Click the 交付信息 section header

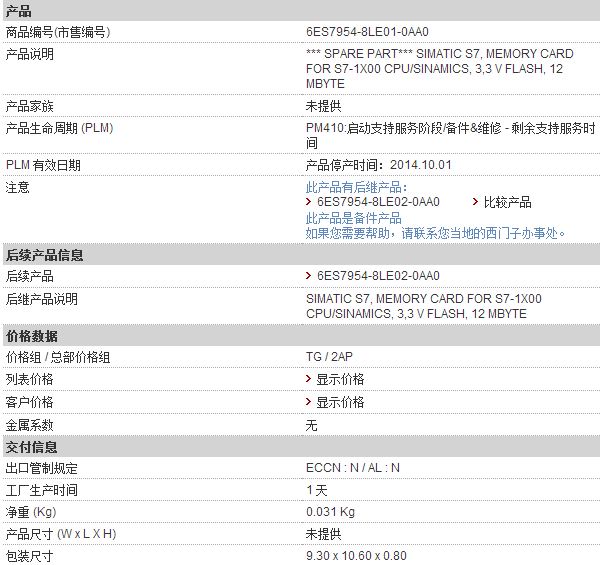[302, 447]
